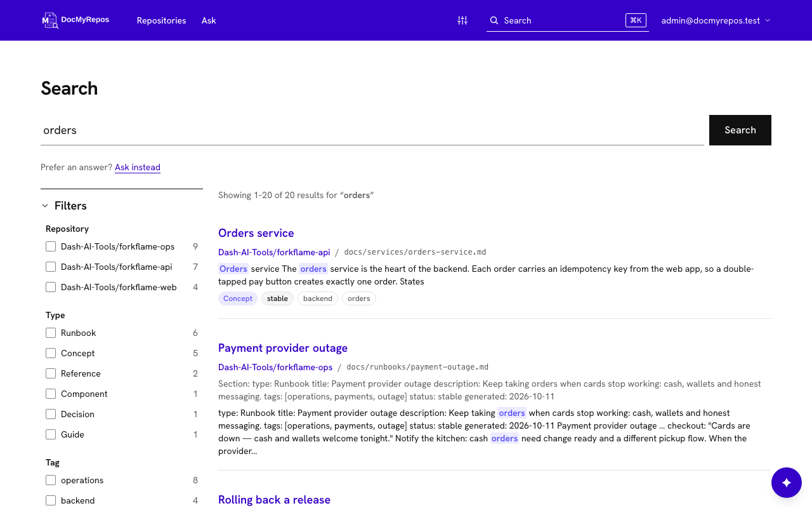This screenshot has width=812, height=508.
Task: Follow the Ask instead link
Action: 138,168
